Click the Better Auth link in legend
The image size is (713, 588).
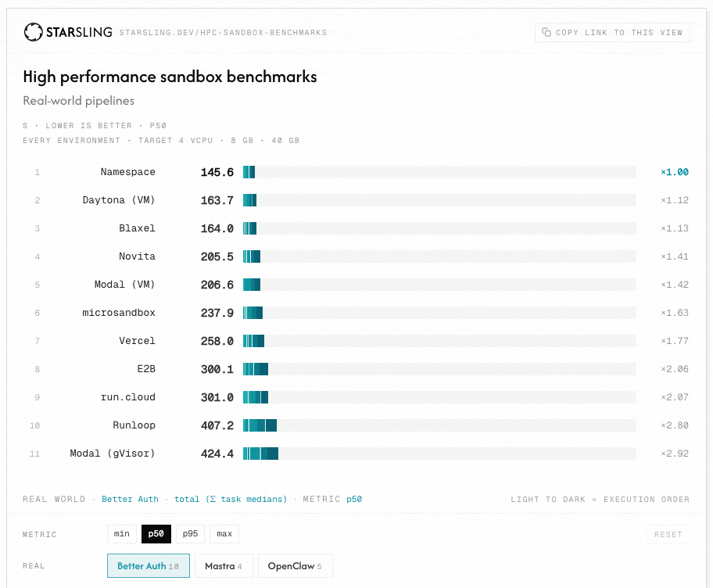click(x=130, y=500)
